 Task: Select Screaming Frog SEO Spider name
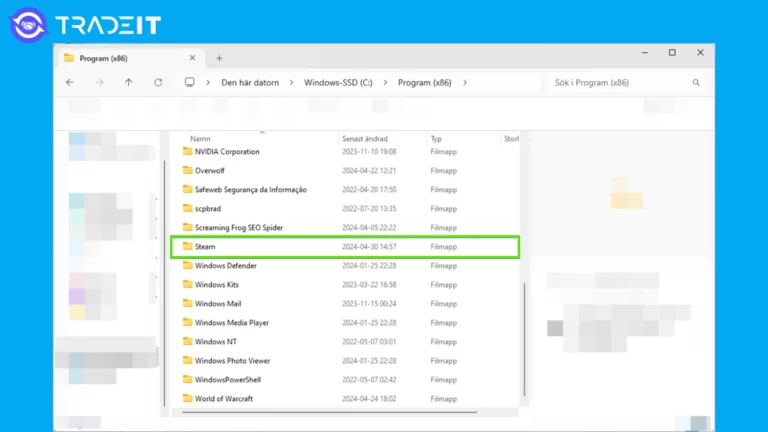239,227
